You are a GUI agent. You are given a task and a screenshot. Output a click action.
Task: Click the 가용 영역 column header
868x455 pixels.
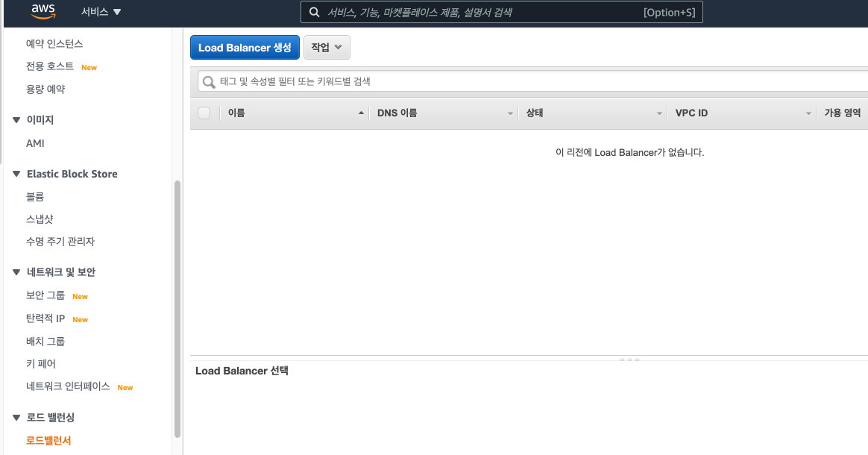pos(843,113)
